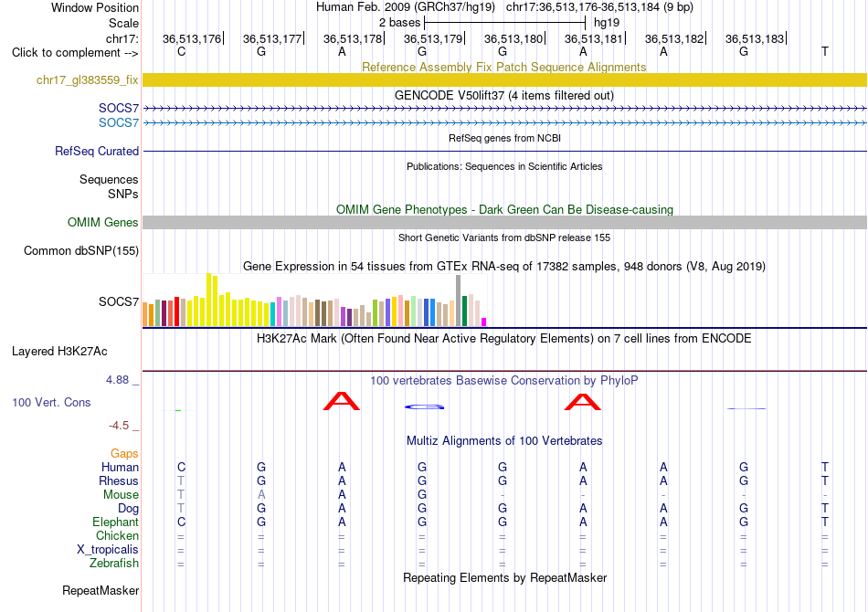Image resolution: width=868 pixels, height=612 pixels.
Task: Open the light blue SOCS7 transcript label
Action: [119, 122]
